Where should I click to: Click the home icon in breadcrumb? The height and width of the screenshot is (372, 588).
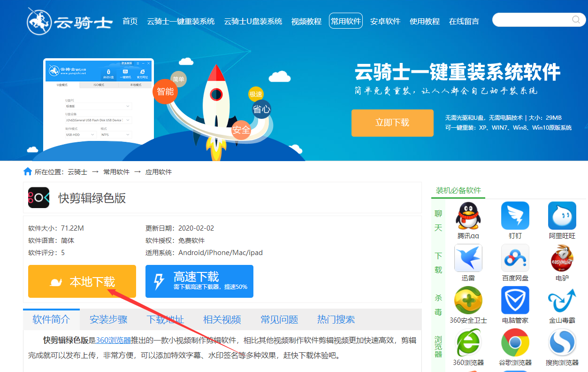click(28, 171)
